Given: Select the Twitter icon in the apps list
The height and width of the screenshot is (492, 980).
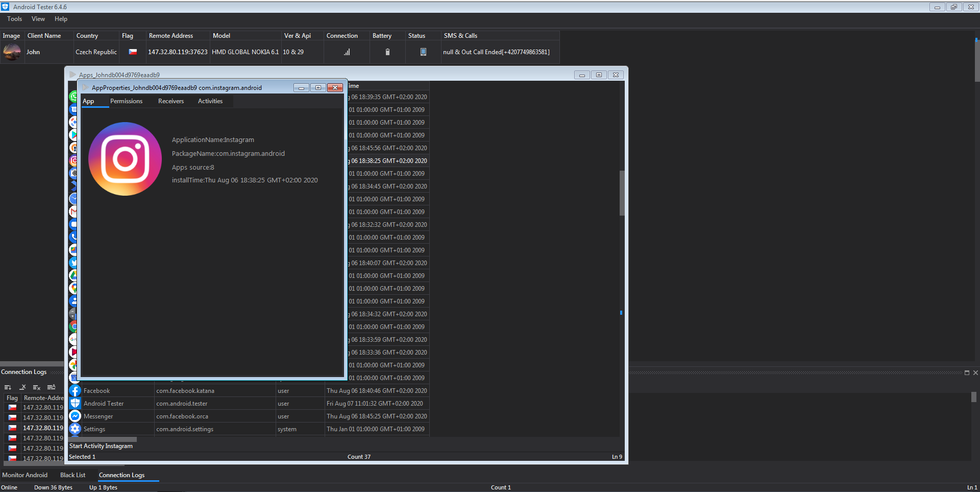Looking at the screenshot, I should pos(73,263).
